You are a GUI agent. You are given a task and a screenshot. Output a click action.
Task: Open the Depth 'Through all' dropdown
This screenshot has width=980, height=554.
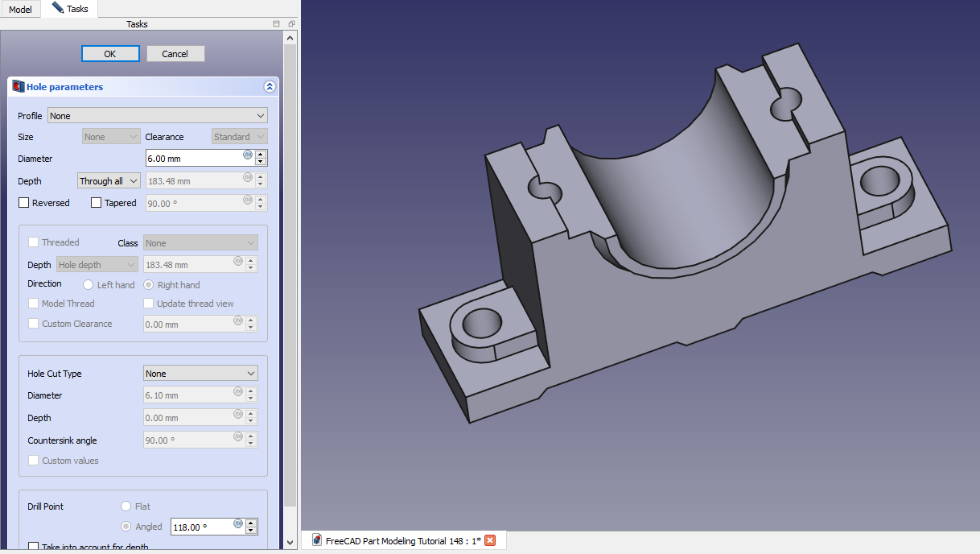click(x=109, y=181)
